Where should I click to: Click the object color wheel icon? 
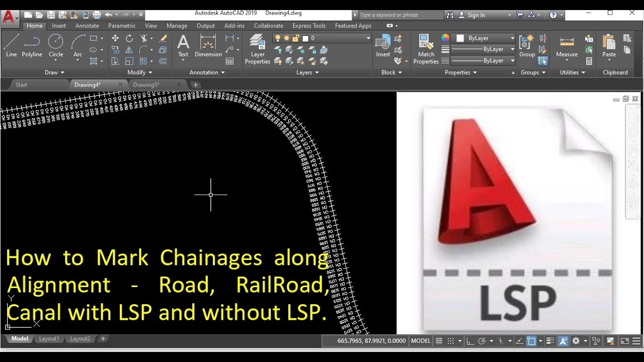point(445,38)
